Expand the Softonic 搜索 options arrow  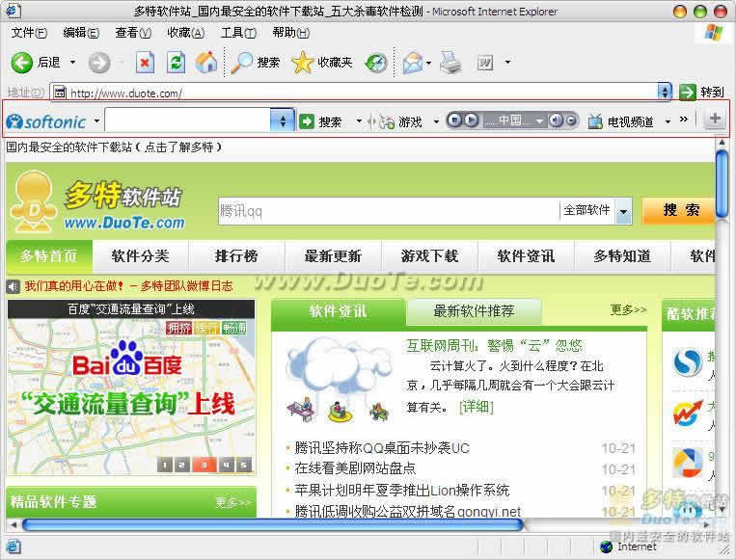click(359, 121)
